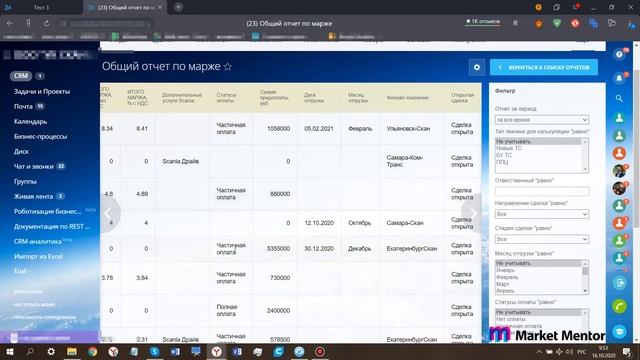This screenshot has height=360, width=640.
Task: Open notifications bell icon
Action: [x=619, y=78]
